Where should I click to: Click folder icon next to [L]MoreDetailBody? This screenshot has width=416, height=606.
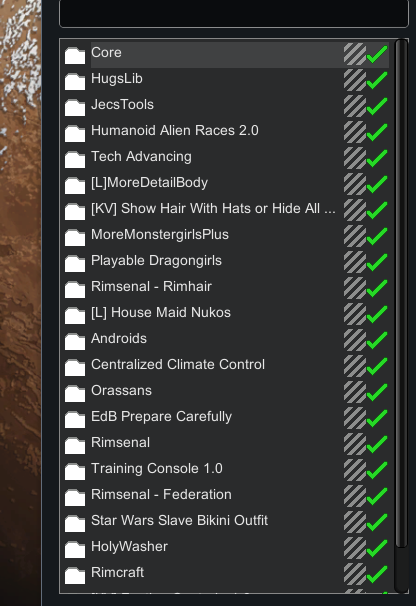75,185
